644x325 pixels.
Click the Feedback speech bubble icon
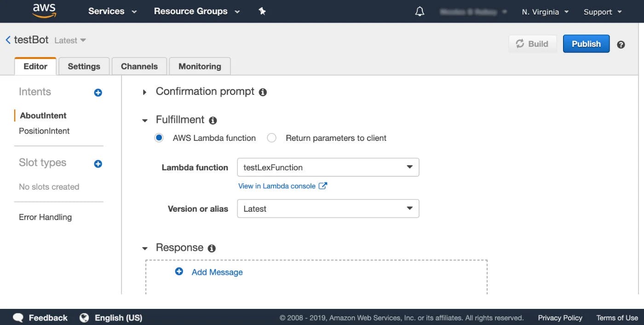point(17,317)
